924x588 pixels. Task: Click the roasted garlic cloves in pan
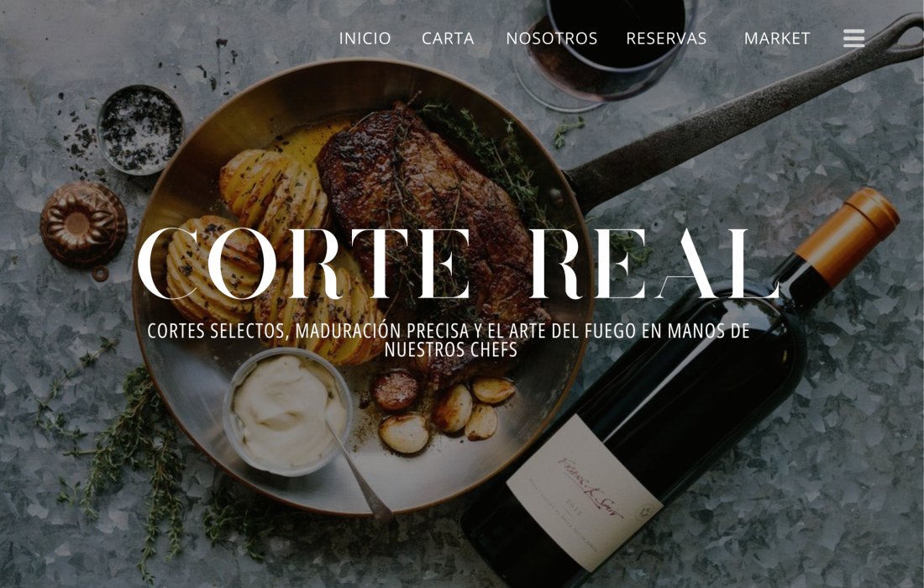(448, 409)
